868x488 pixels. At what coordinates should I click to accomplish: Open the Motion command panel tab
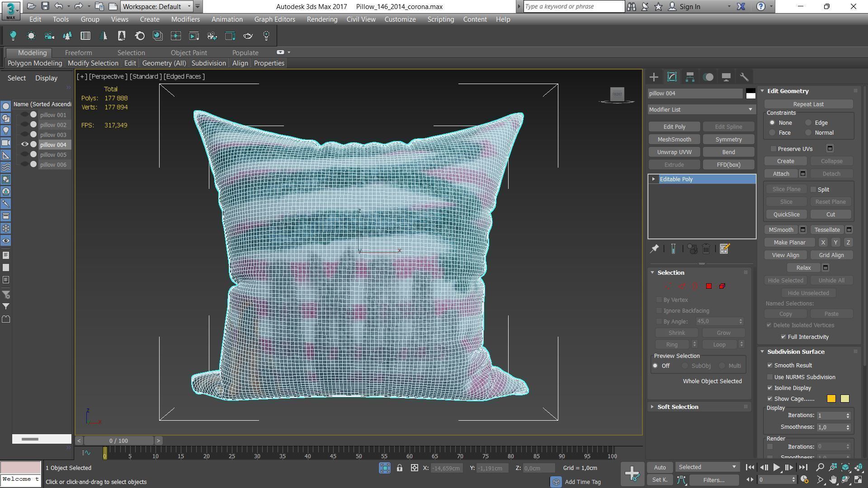click(708, 77)
